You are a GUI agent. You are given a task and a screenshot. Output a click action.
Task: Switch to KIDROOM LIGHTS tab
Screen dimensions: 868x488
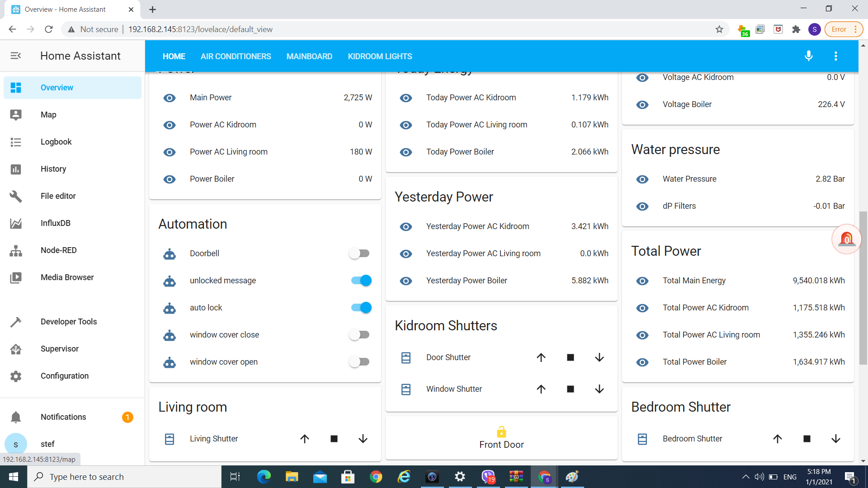click(380, 56)
